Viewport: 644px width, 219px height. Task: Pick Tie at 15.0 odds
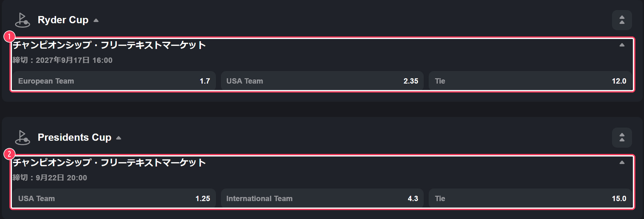(530, 199)
